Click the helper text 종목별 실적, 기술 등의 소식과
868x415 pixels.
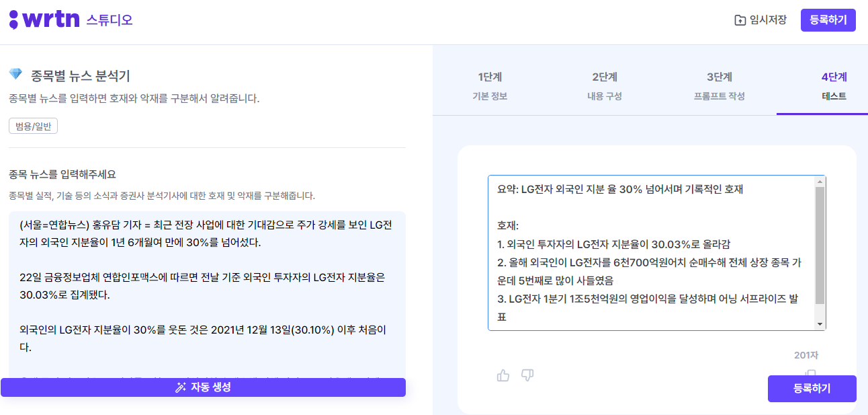162,196
